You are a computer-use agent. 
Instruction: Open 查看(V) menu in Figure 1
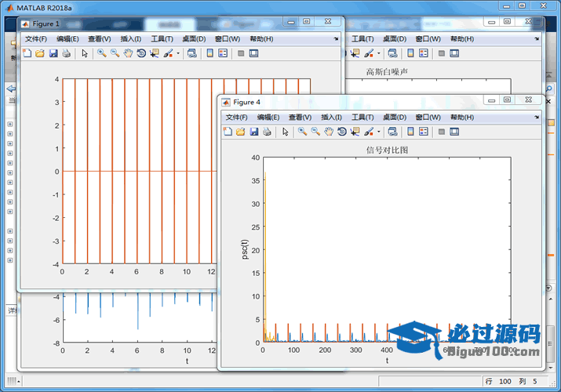click(x=100, y=39)
